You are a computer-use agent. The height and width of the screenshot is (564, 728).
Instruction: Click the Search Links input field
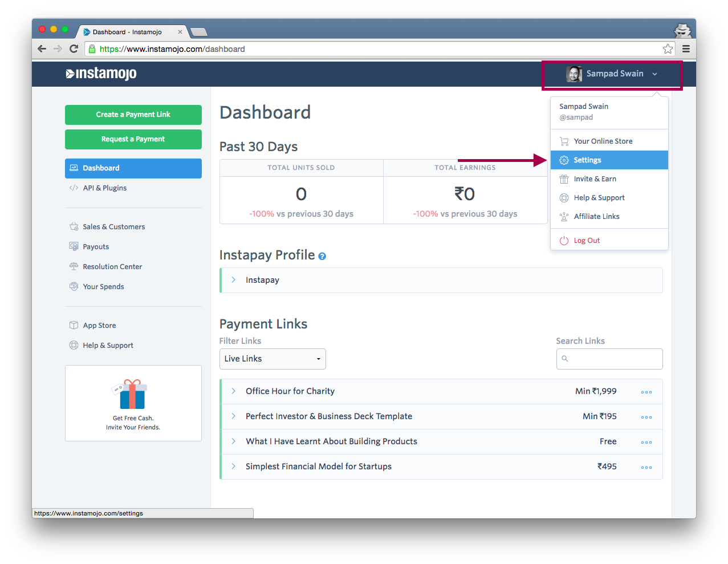coord(609,359)
